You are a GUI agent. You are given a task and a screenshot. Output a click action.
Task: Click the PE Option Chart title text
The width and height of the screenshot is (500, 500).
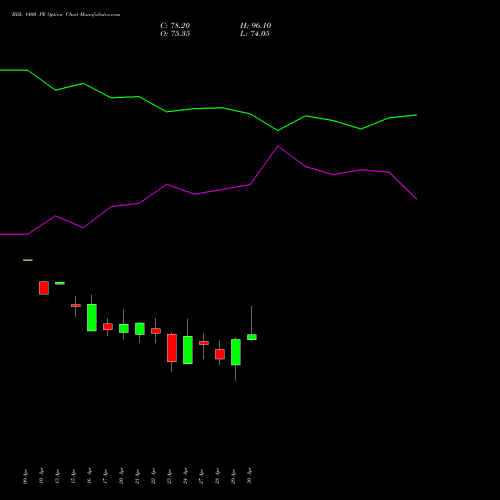tap(66, 15)
